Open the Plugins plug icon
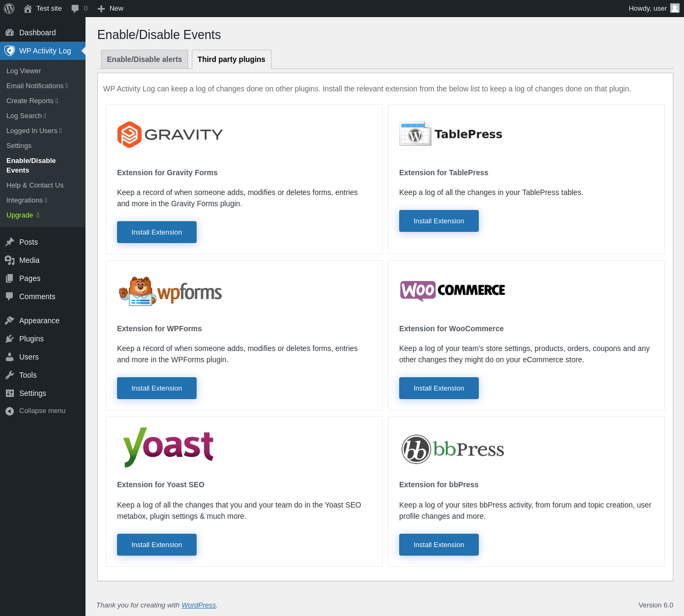 coord(10,339)
